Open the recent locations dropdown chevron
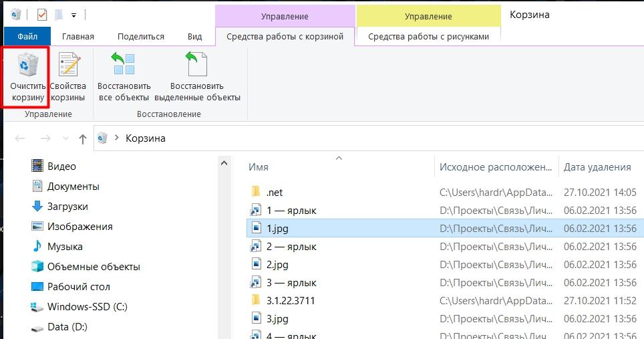This screenshot has height=339, width=644. pos(65,139)
